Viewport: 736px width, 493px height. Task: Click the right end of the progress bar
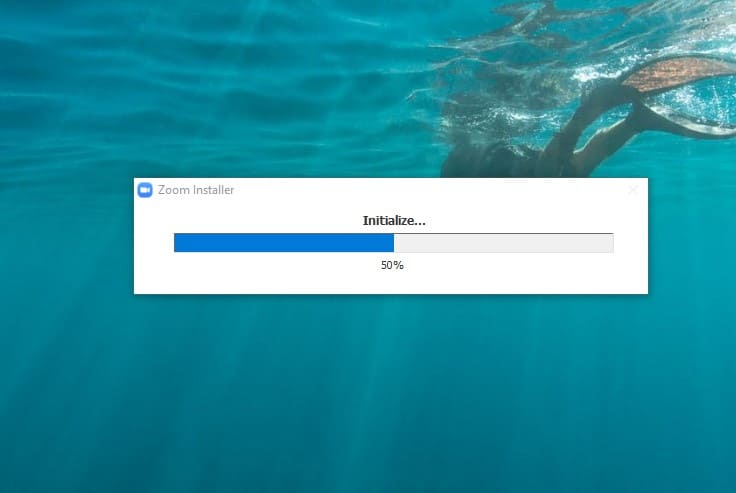pos(610,243)
